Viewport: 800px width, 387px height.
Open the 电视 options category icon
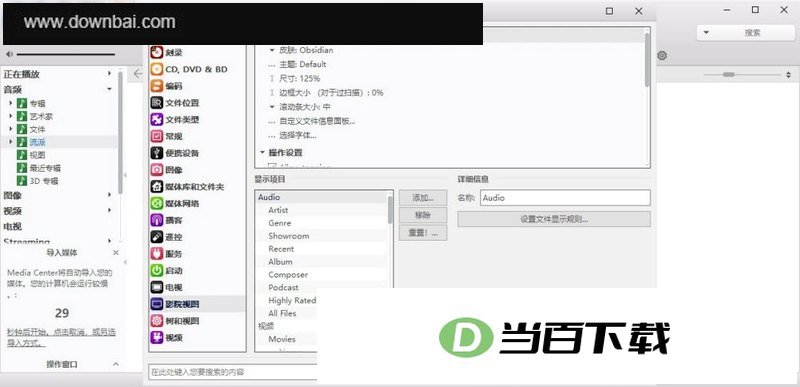[157, 288]
